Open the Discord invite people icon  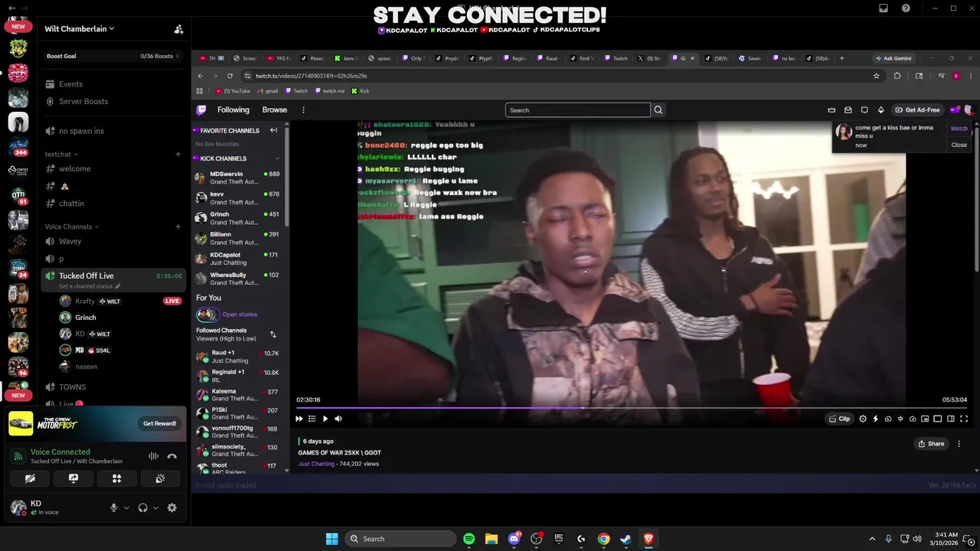pos(178,29)
